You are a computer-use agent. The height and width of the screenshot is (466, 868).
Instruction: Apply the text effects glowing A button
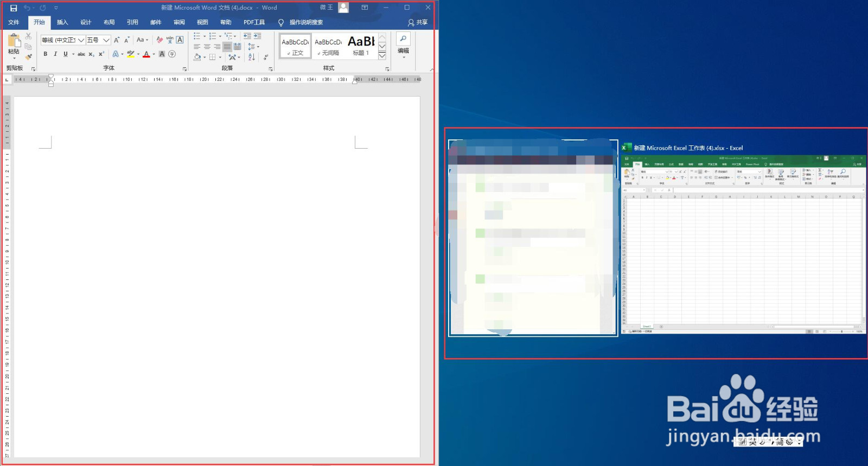116,54
